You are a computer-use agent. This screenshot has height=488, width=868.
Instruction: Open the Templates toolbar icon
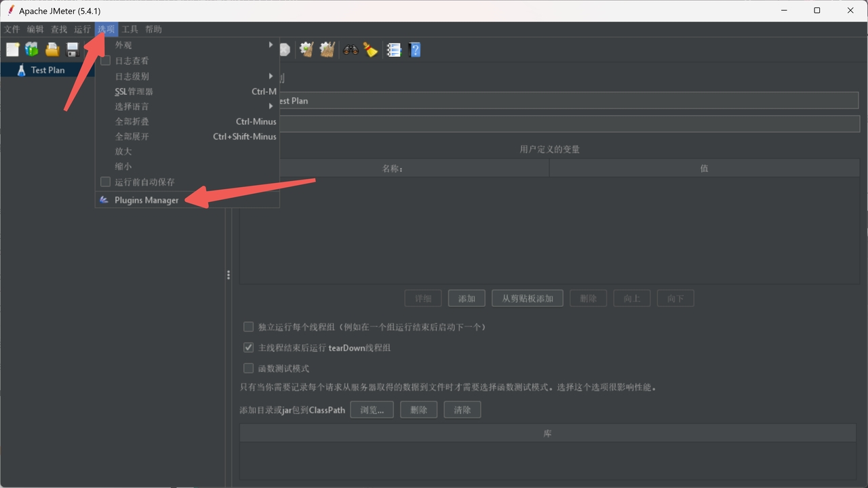[32, 49]
